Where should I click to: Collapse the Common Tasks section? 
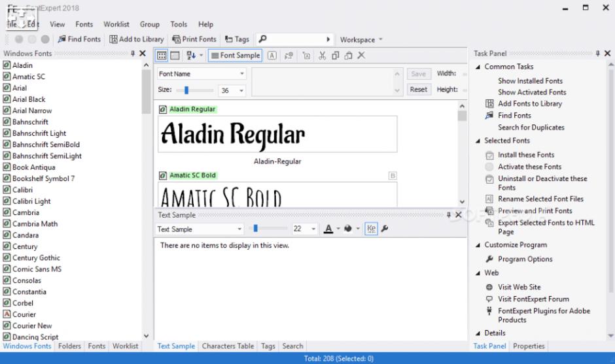(478, 67)
